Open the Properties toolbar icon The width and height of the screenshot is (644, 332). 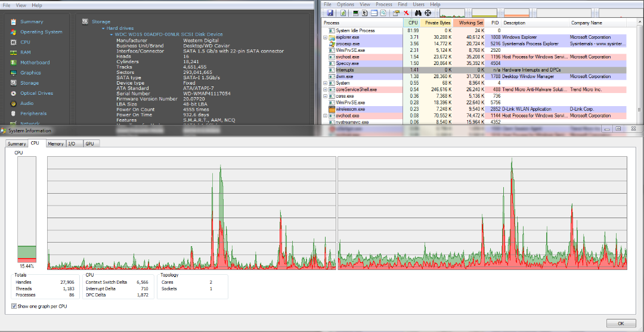396,13
